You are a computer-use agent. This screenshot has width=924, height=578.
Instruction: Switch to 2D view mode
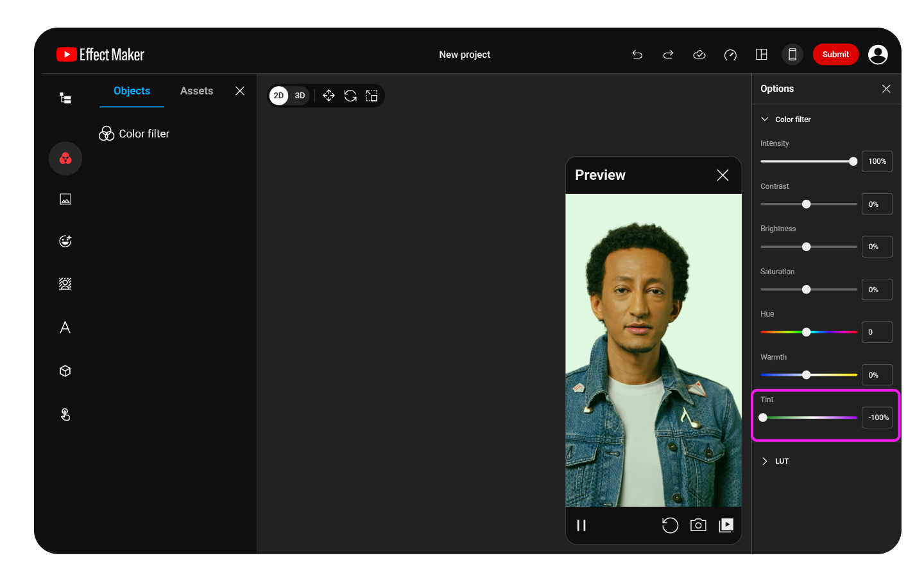[278, 96]
